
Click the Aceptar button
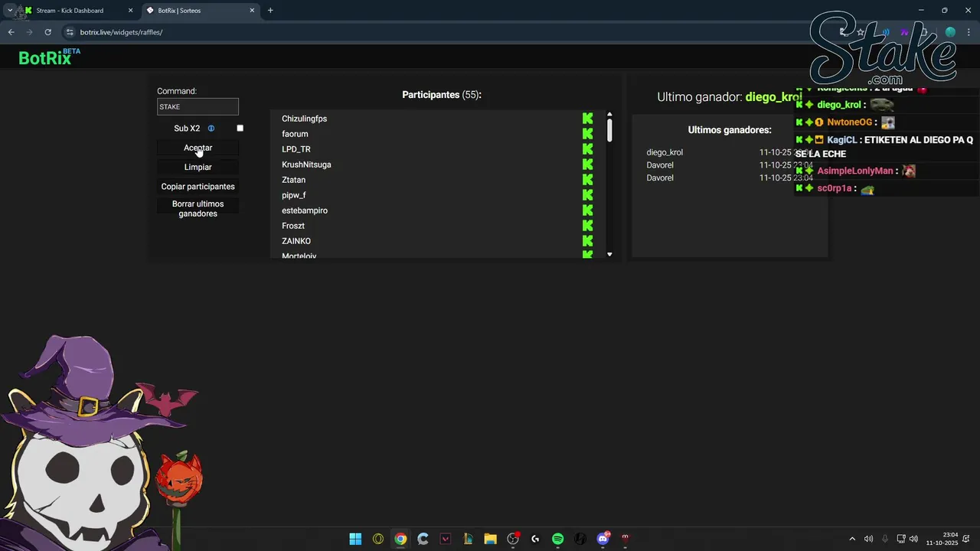[198, 148]
